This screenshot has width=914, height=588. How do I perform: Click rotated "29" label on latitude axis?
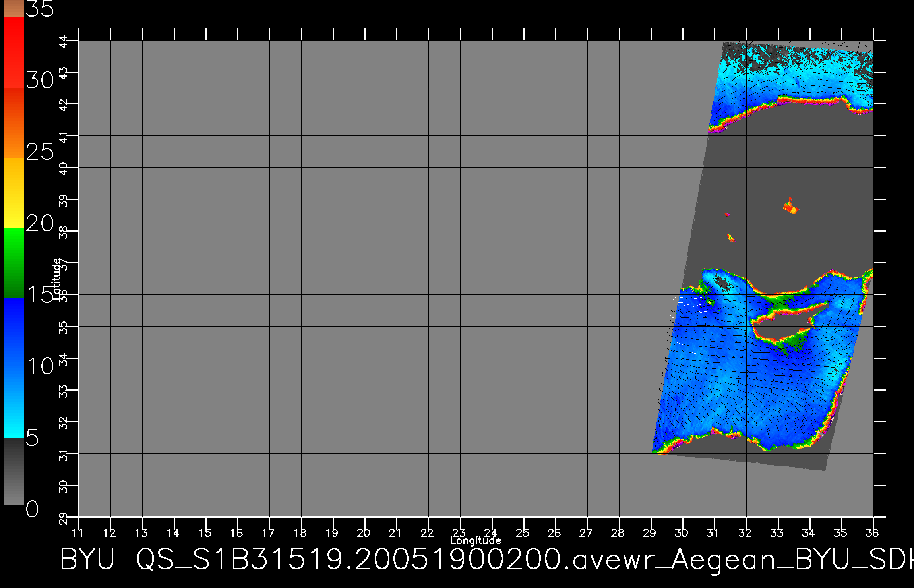point(64,518)
